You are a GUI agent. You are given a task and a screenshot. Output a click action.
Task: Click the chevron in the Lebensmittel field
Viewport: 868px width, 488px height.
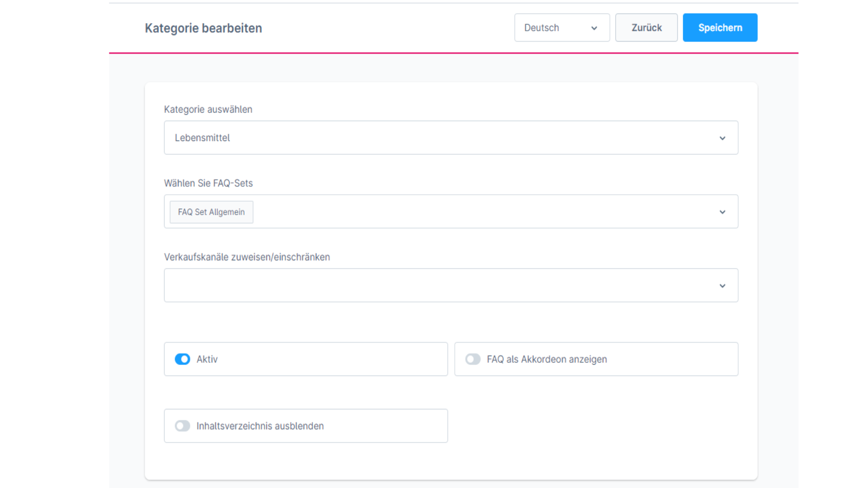coord(722,138)
